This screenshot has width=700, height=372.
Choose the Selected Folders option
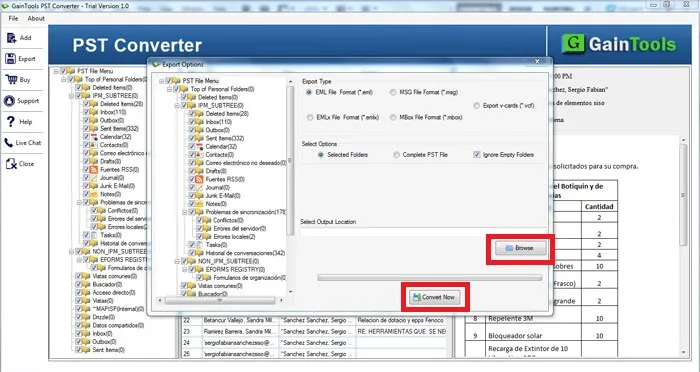tap(321, 155)
